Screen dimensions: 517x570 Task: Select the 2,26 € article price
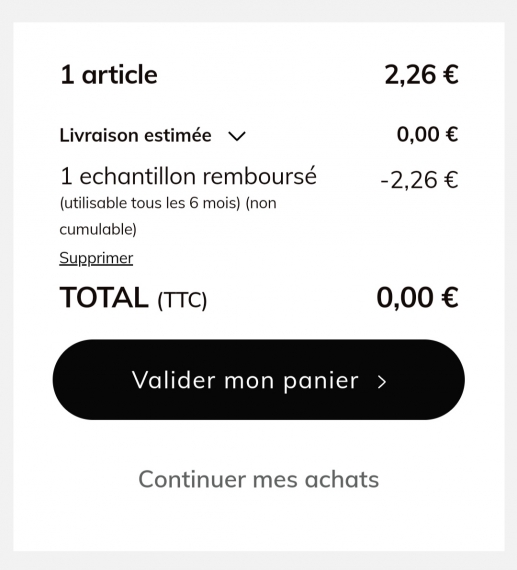click(421, 75)
